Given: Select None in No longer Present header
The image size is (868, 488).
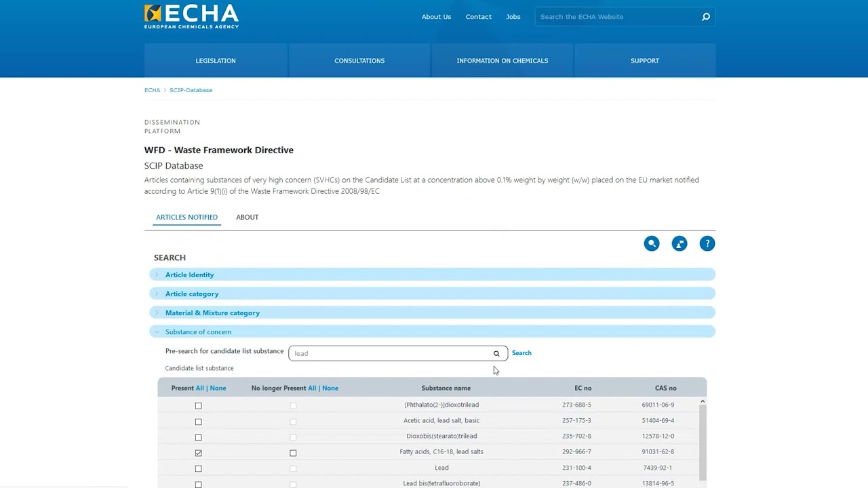Looking at the screenshot, I should tap(330, 388).
